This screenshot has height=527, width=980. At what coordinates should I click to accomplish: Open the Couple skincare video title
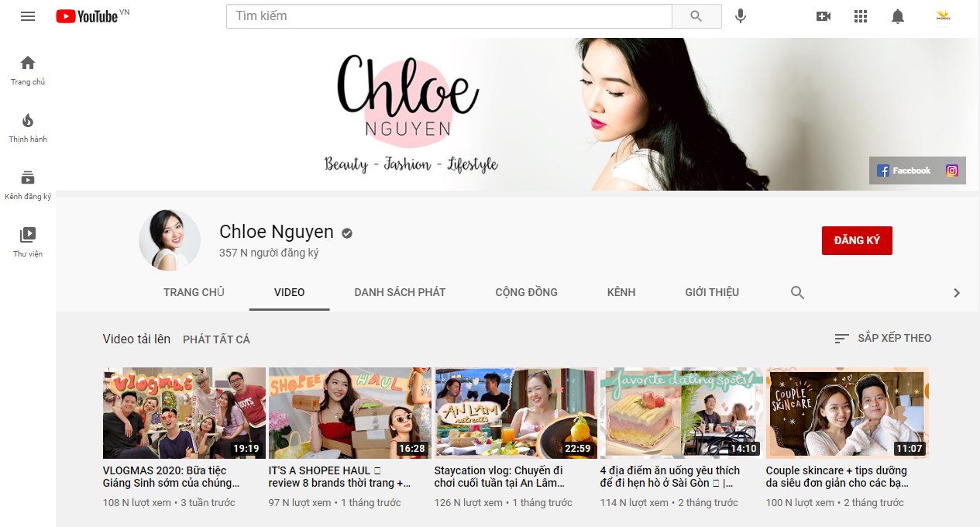pyautogui.click(x=837, y=477)
